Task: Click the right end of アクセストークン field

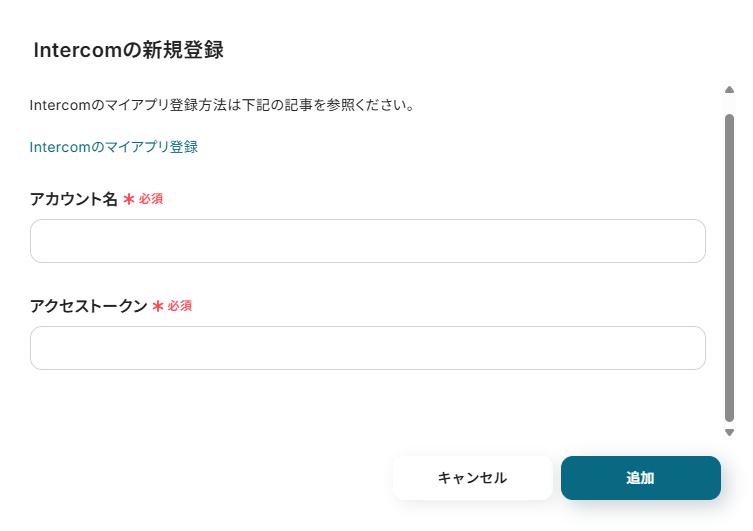Action: click(x=690, y=348)
